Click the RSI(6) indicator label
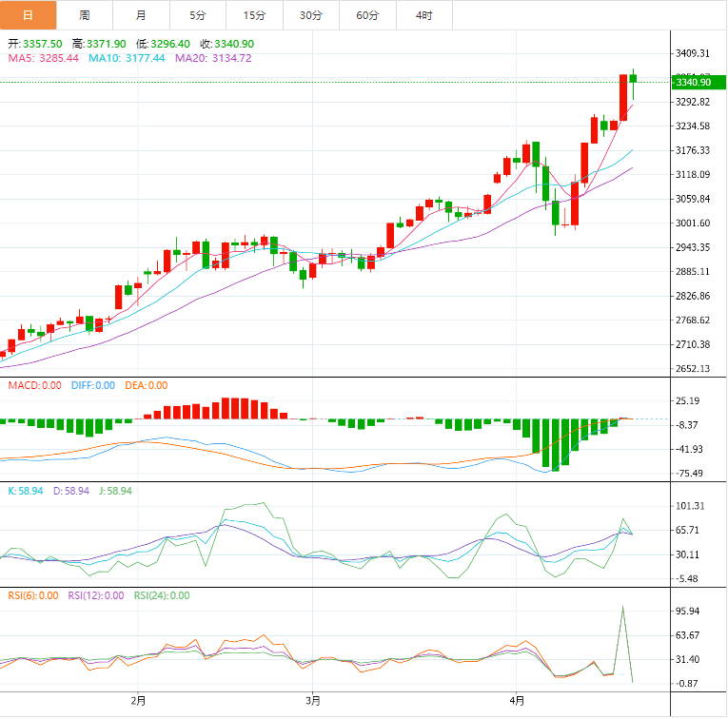 pos(32,595)
